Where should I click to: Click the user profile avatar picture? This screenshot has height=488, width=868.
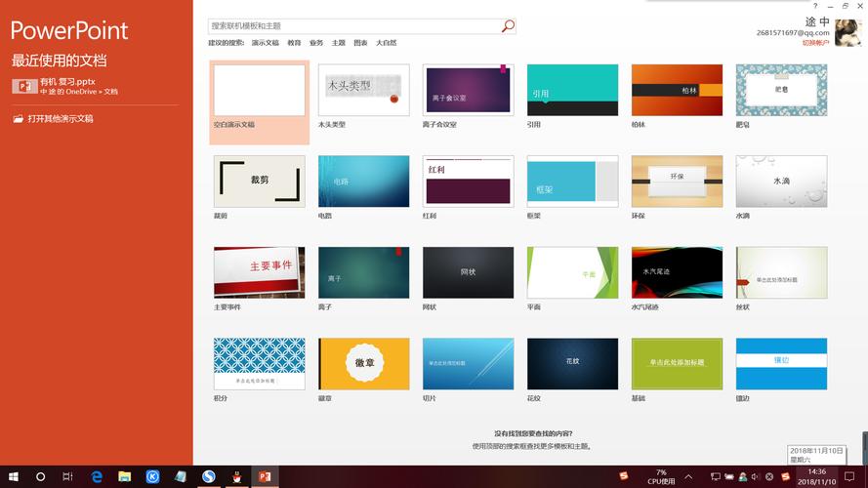pyautogui.click(x=848, y=33)
